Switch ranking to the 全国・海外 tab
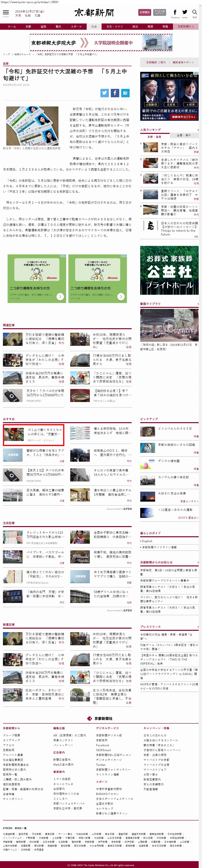Screen dimensions: 202x868 pos(184,135)
